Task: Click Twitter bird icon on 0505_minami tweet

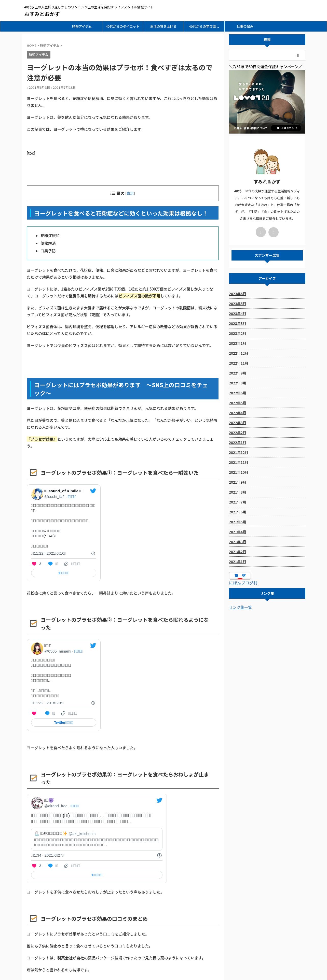Action: click(x=93, y=646)
